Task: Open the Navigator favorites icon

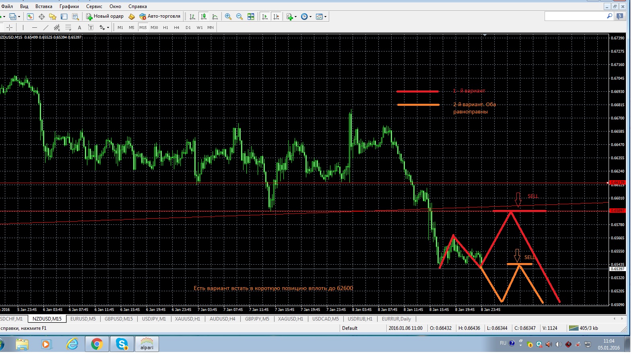Action: (53, 16)
